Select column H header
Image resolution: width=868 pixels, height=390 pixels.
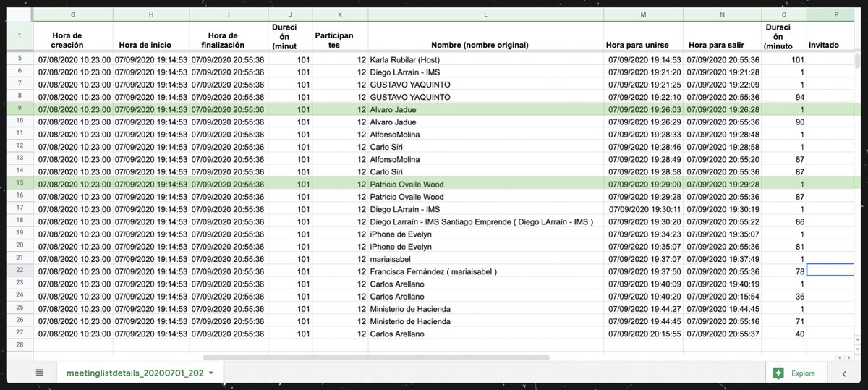coord(150,14)
